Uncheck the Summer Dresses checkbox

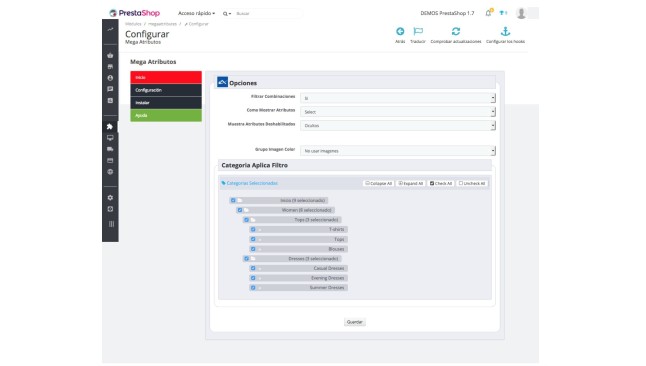(253, 288)
